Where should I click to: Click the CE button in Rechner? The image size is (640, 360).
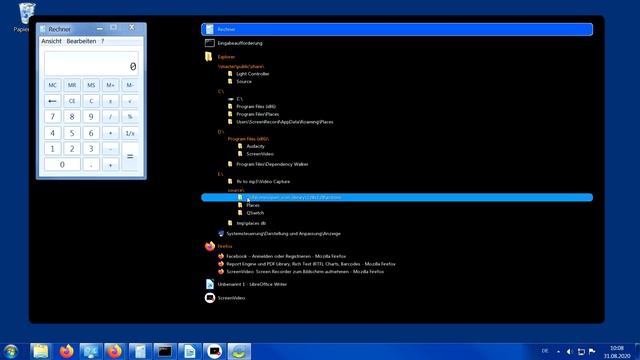point(72,101)
